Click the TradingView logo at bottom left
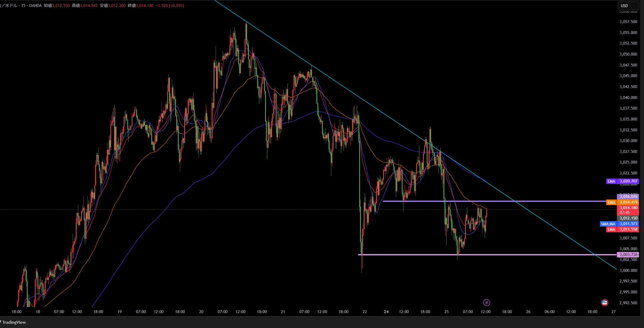The height and width of the screenshot is (328, 644). (13, 322)
